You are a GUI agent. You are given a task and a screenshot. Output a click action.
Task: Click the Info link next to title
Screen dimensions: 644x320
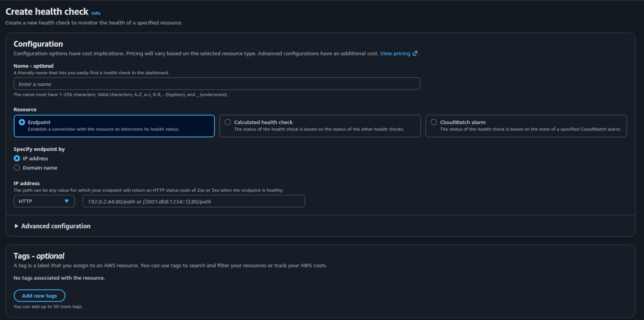pyautogui.click(x=96, y=13)
